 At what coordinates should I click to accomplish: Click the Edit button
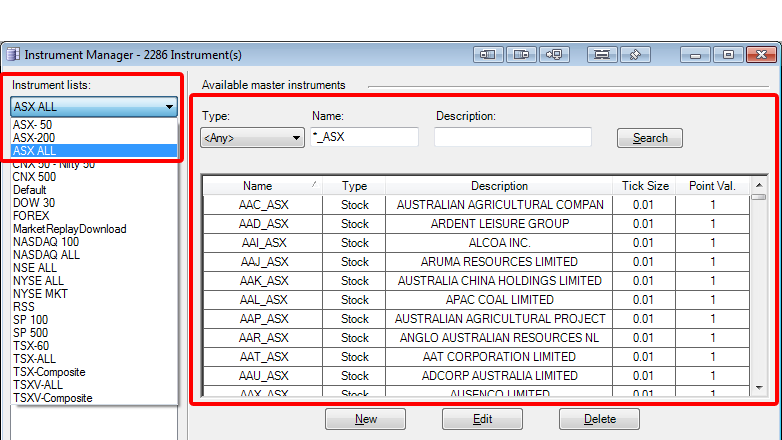[x=482, y=419]
